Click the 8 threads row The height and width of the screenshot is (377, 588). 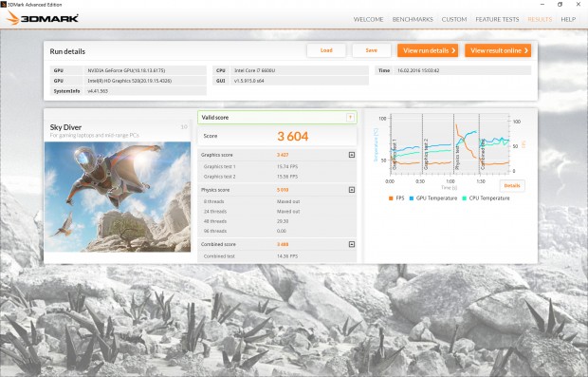(x=277, y=201)
